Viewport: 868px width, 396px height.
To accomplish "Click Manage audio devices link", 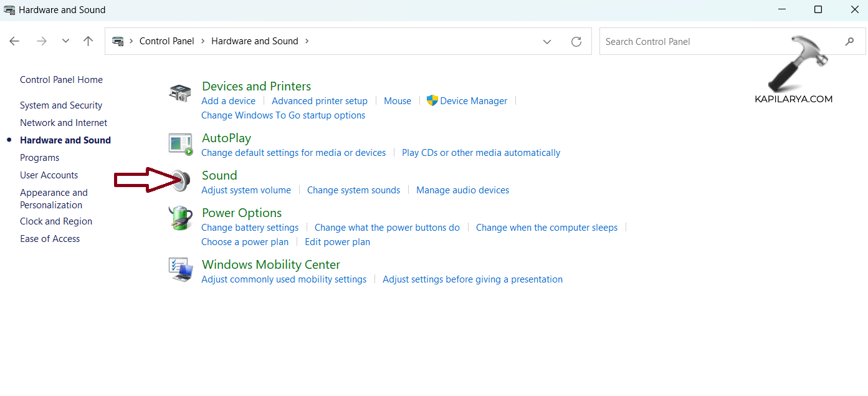I will [x=462, y=190].
